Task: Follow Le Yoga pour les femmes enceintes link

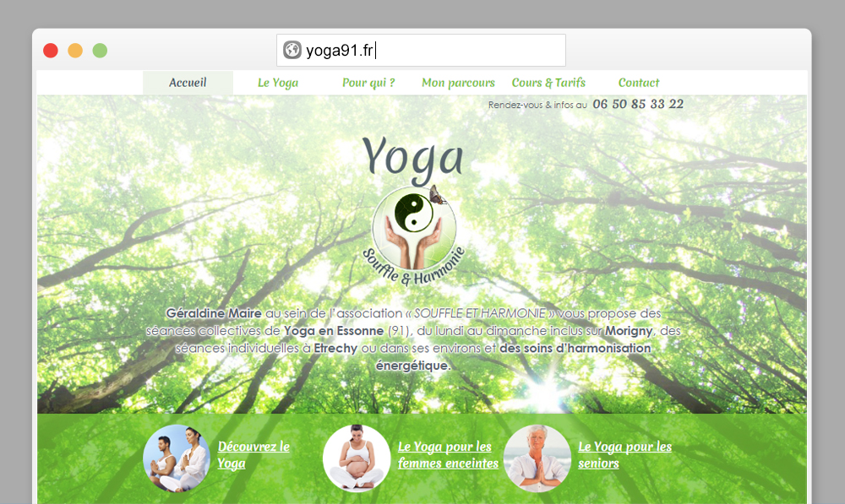Action: [x=448, y=455]
